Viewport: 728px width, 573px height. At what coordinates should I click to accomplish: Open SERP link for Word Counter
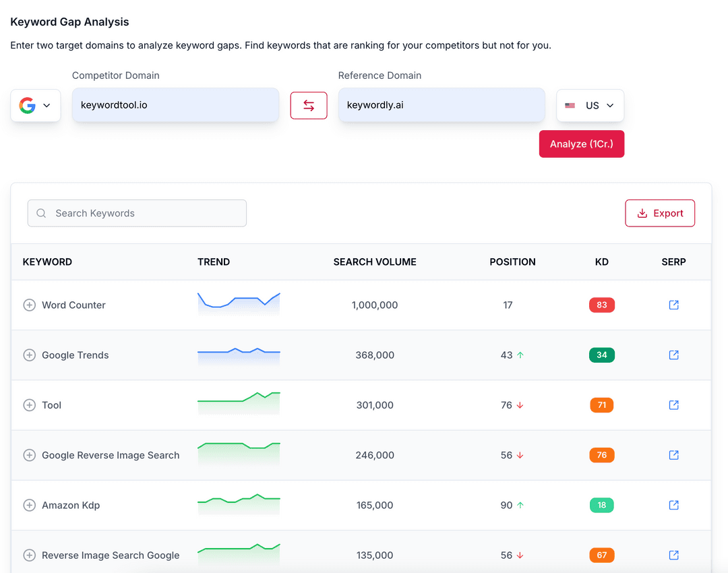coord(673,305)
